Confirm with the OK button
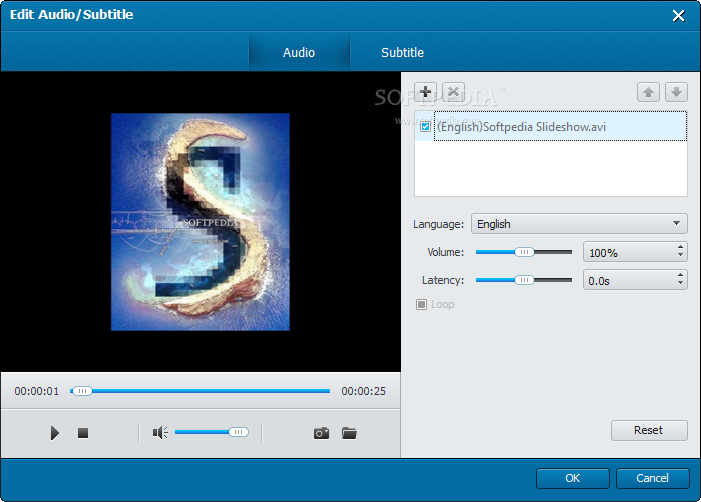Viewport: 701px width, 502px height. coord(573,478)
